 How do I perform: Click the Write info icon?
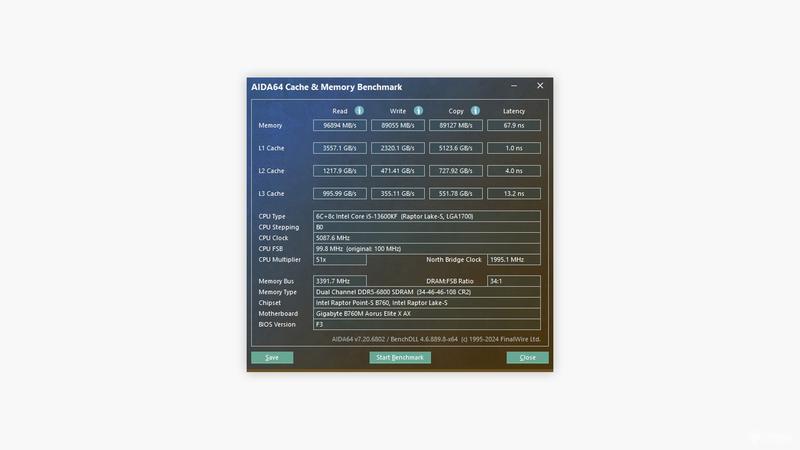pos(418,111)
